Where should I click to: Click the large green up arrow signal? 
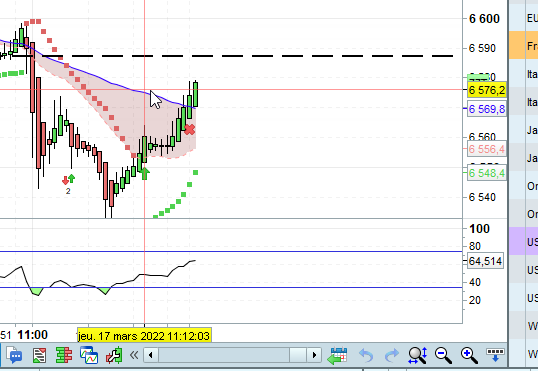145,174
